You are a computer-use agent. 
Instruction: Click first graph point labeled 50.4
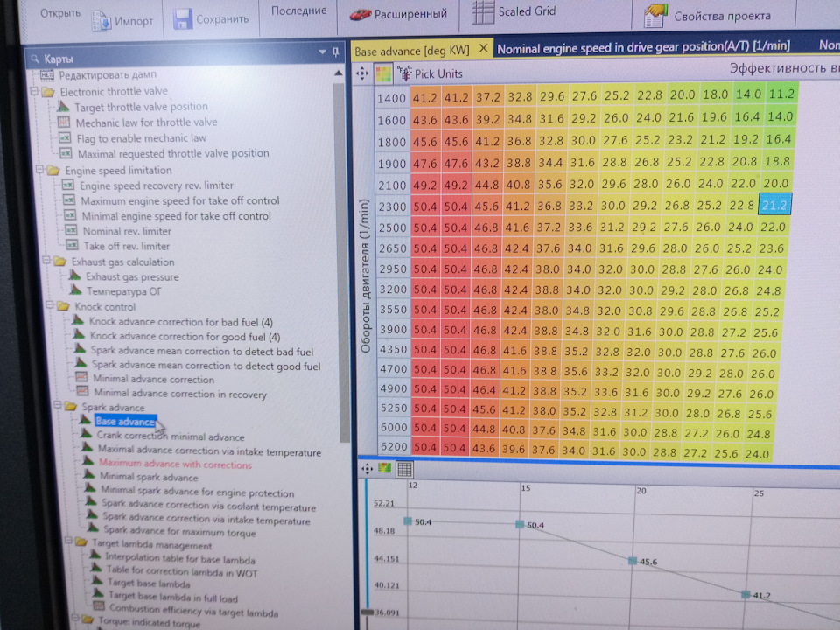[x=408, y=521]
